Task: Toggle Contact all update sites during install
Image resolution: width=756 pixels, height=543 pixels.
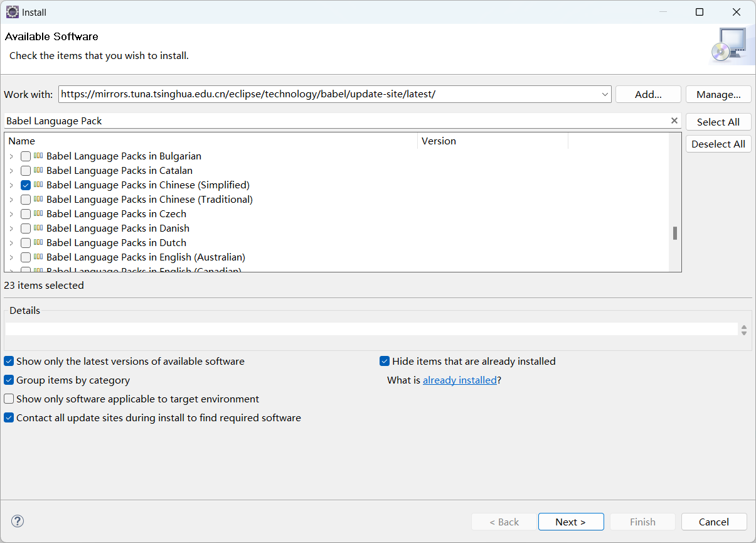Action: [x=9, y=418]
